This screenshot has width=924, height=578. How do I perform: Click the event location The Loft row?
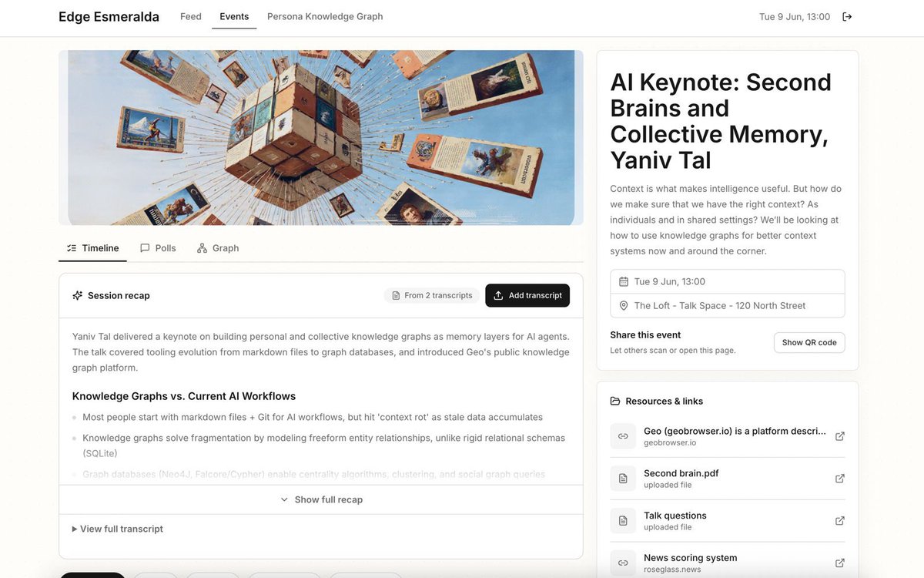(728, 306)
